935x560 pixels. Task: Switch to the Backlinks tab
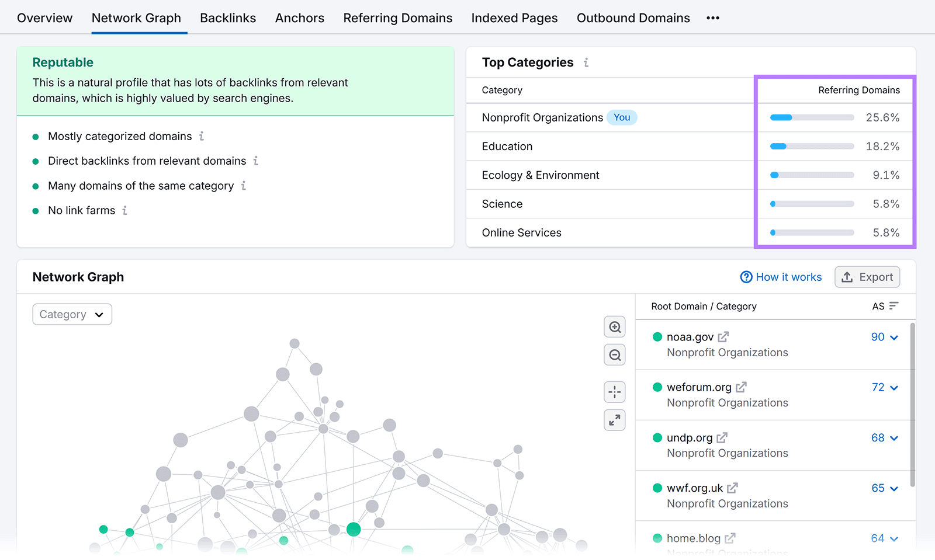coord(228,18)
